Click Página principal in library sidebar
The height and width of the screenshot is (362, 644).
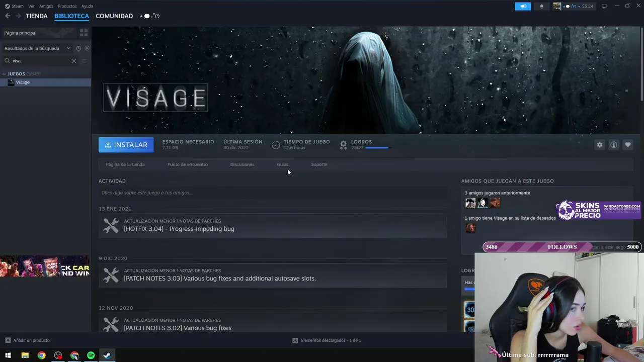click(38, 33)
